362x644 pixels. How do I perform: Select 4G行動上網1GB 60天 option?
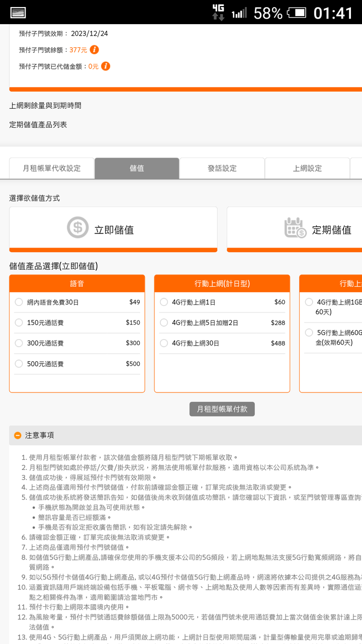pos(333,307)
